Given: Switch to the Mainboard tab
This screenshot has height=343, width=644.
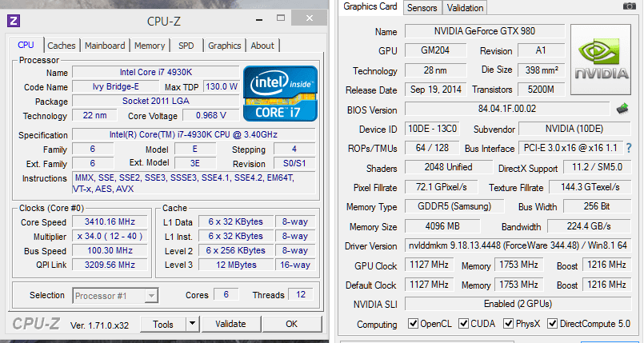Looking at the screenshot, I should pos(105,46).
